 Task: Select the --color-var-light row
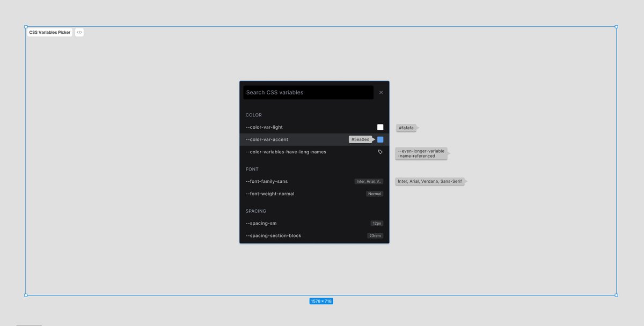tap(314, 127)
